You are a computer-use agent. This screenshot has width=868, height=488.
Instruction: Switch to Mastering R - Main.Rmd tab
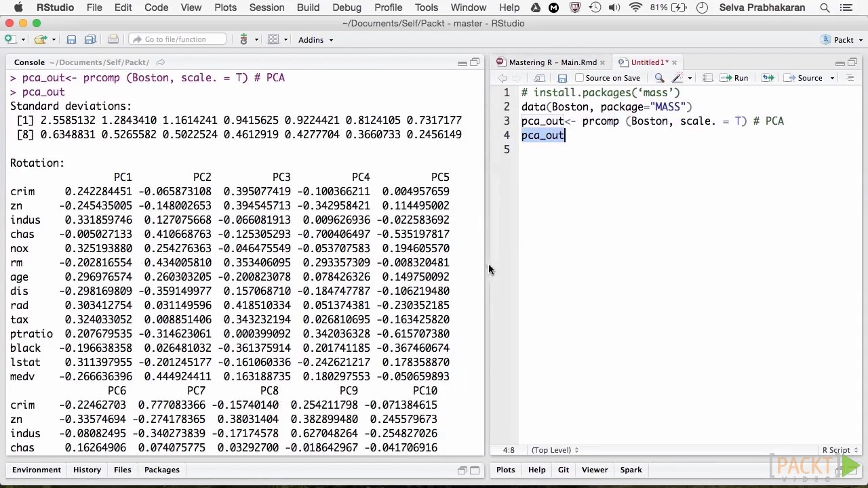553,62
